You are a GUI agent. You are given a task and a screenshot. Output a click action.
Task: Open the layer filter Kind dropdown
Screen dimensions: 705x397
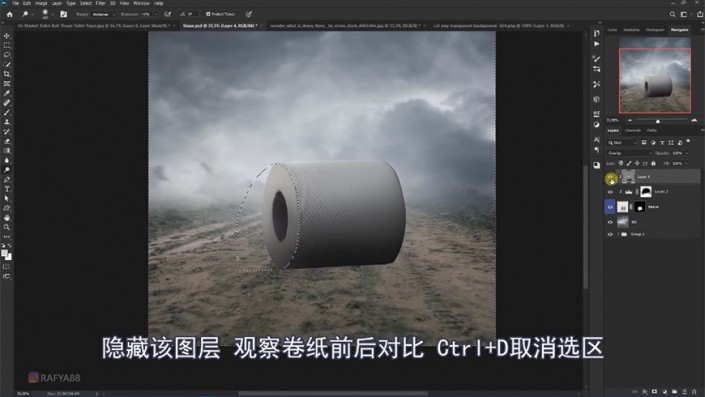pos(623,143)
